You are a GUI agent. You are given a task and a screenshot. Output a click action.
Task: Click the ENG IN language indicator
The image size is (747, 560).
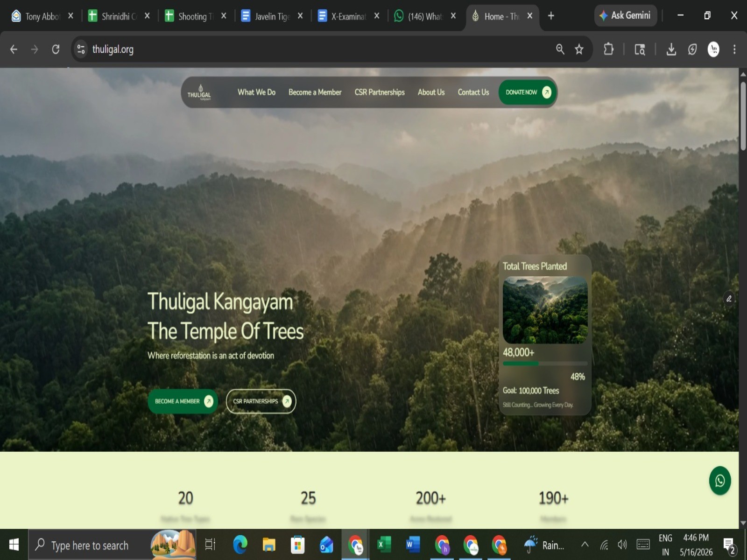(x=665, y=545)
